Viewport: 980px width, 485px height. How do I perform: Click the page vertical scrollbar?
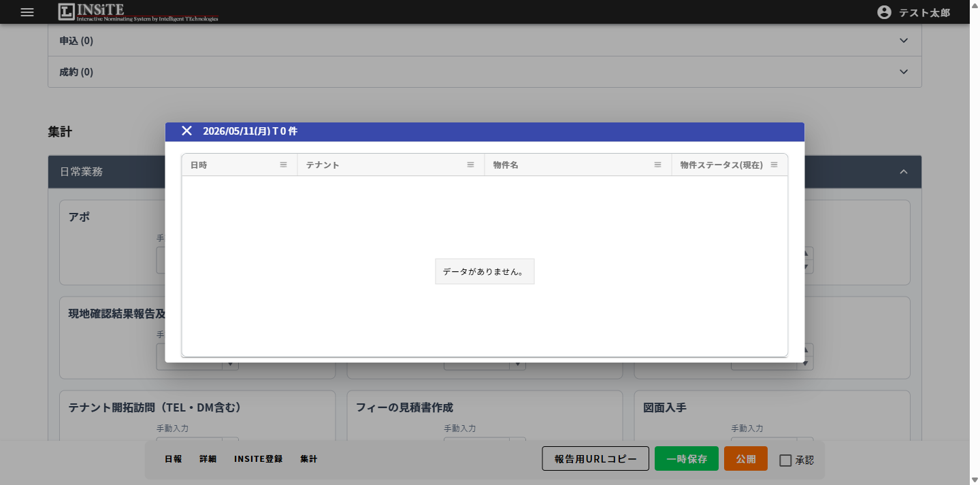tap(975, 242)
